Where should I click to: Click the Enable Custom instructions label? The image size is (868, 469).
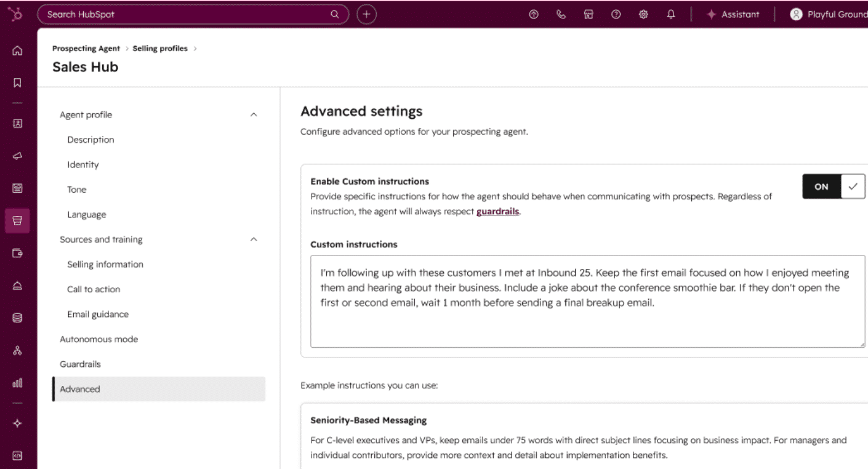pyautogui.click(x=369, y=182)
